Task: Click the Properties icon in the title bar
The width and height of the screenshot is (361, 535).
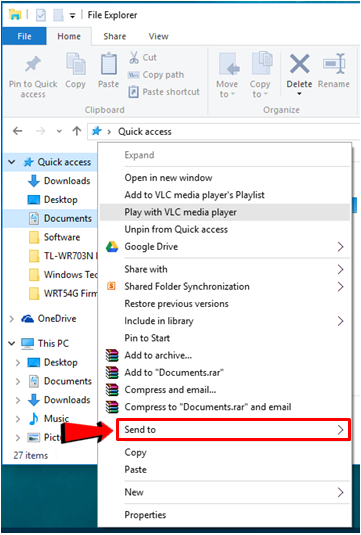Action: 41,15
